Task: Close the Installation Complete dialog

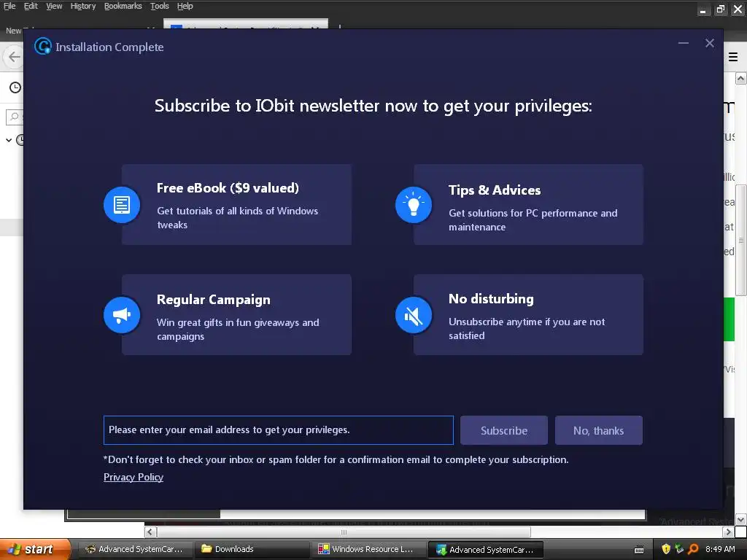Action: click(x=709, y=43)
